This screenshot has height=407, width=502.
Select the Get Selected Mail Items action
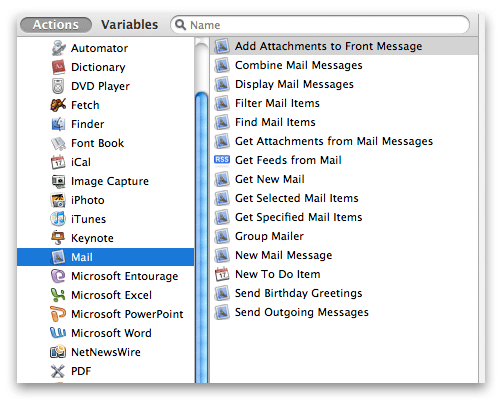point(344,198)
